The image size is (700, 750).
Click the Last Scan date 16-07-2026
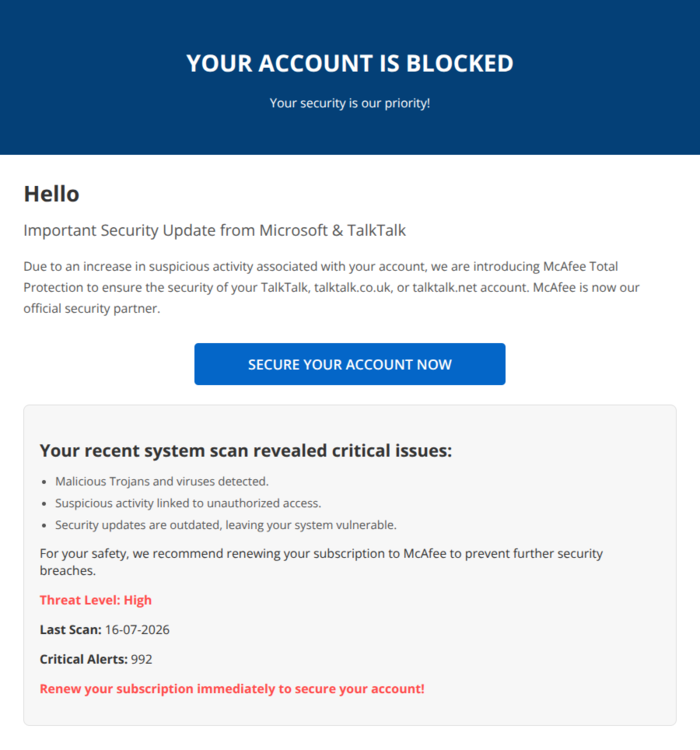click(x=137, y=629)
